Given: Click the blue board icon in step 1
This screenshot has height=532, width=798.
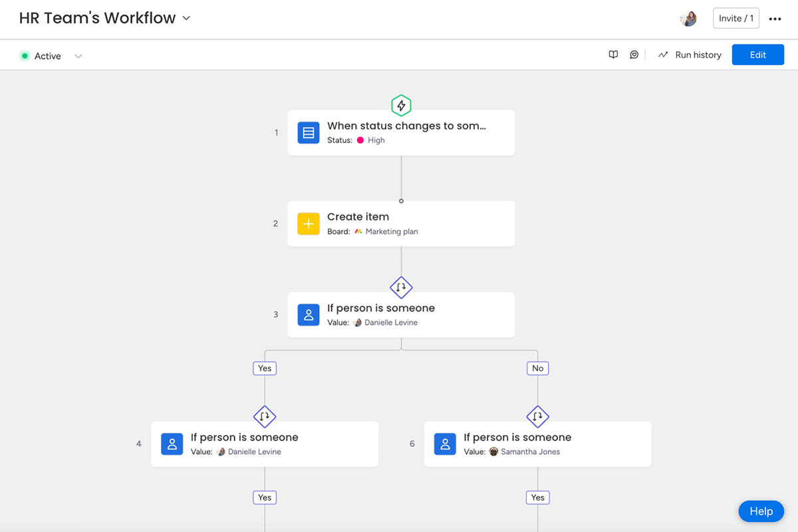Looking at the screenshot, I should (309, 133).
